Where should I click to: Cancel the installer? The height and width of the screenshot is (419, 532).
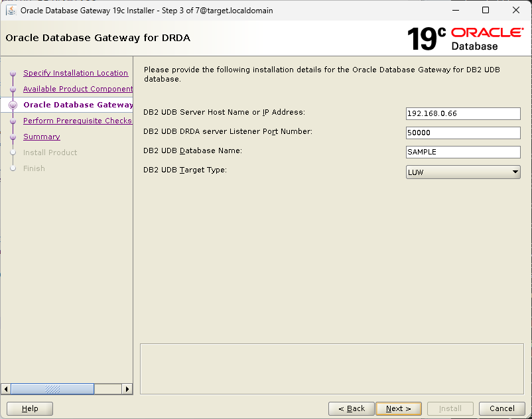pyautogui.click(x=502, y=408)
